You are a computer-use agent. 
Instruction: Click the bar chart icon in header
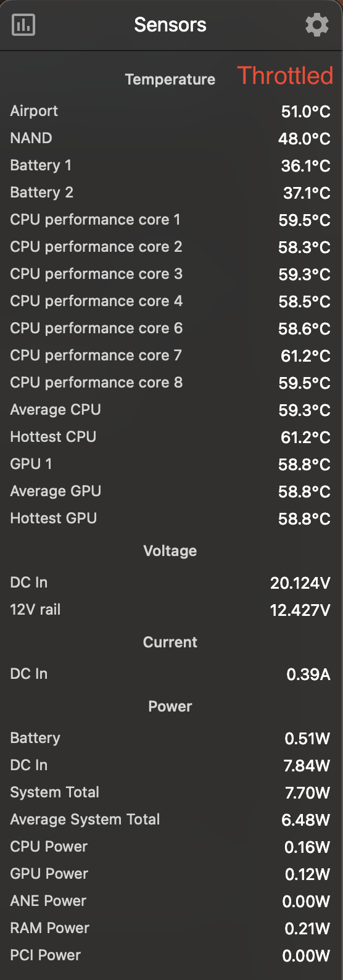(x=23, y=25)
